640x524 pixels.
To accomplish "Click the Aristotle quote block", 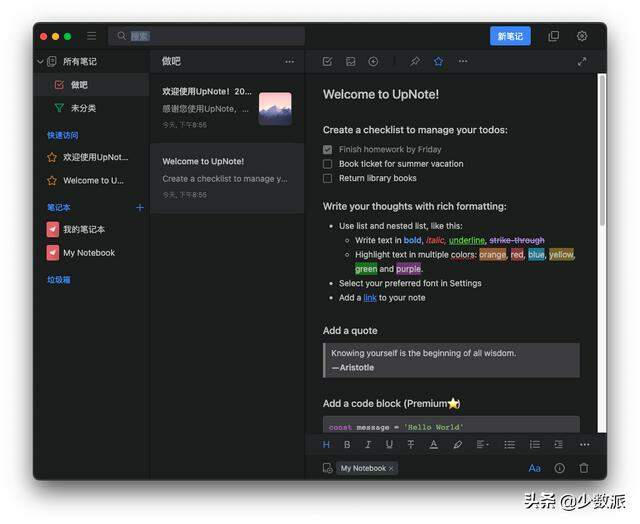I will (451, 360).
